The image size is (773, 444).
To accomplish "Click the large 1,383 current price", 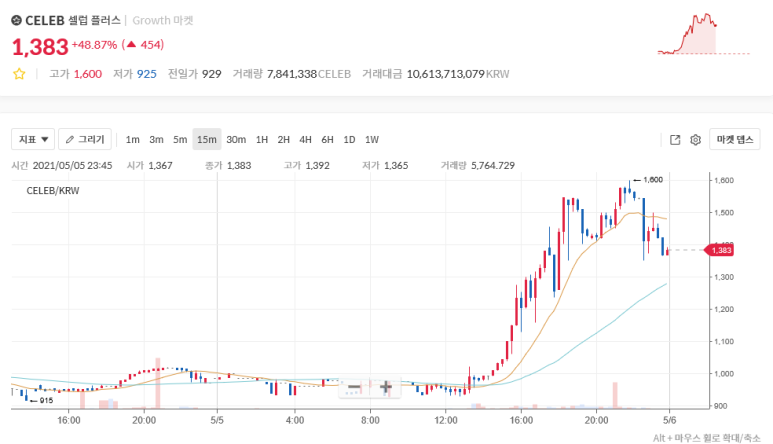I will coord(40,47).
